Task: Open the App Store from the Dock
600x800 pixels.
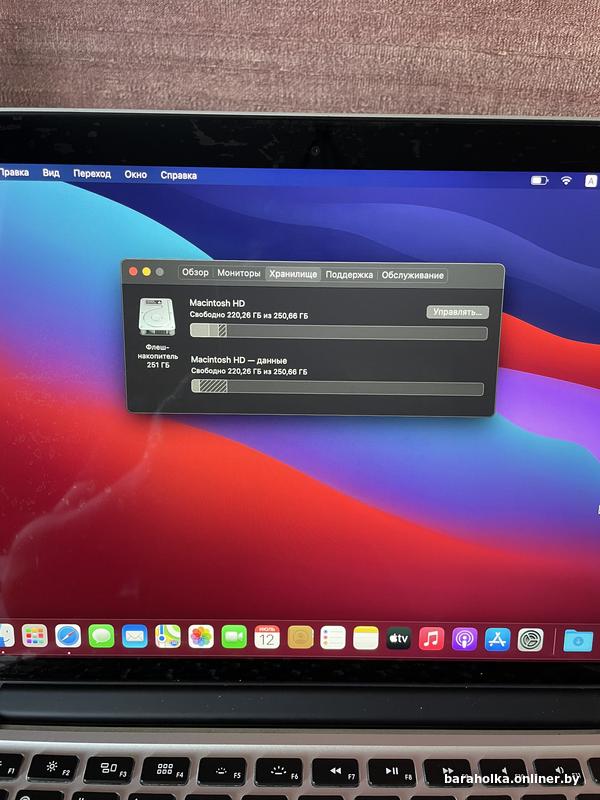Action: click(x=497, y=639)
